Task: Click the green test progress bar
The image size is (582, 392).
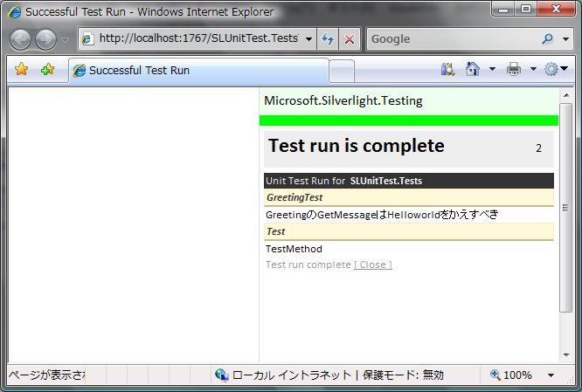Action: 409,120
